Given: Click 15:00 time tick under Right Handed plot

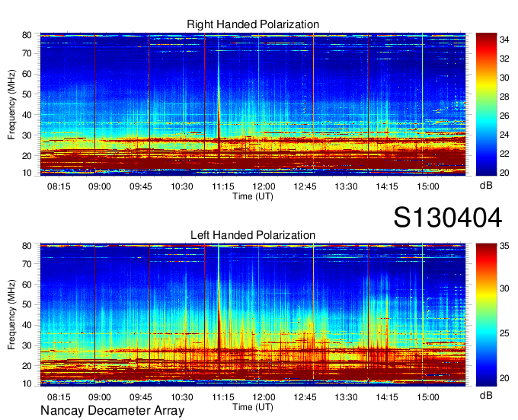Looking at the screenshot, I should click(428, 186).
